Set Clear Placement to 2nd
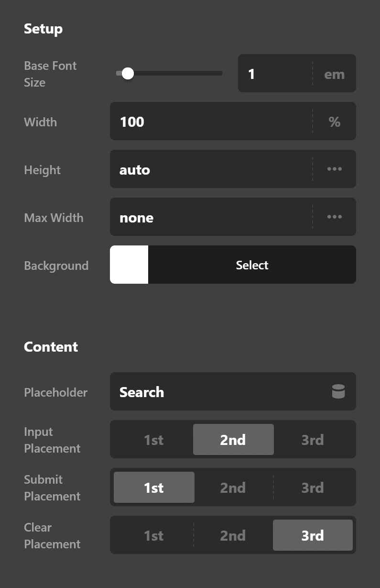The height and width of the screenshot is (588, 380). [x=233, y=535]
